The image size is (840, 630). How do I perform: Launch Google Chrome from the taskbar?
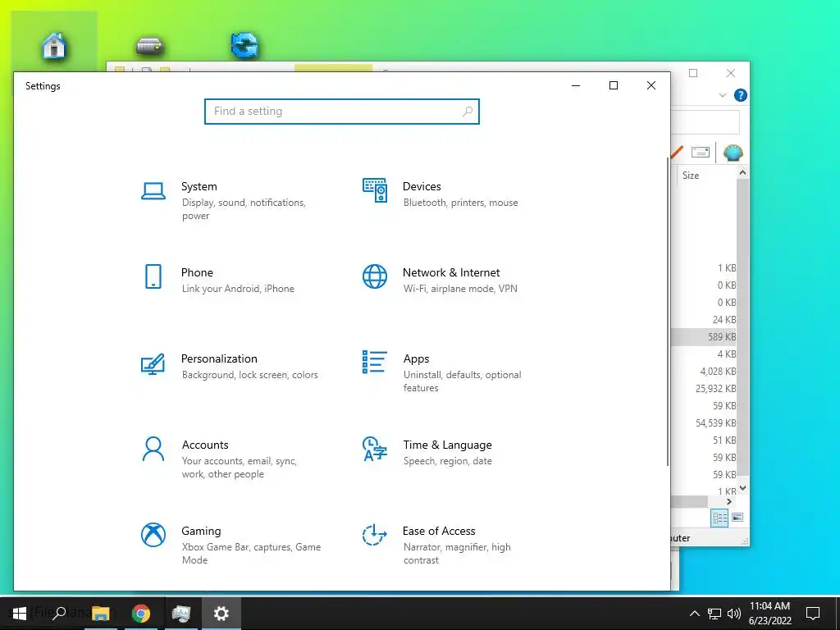pyautogui.click(x=141, y=614)
